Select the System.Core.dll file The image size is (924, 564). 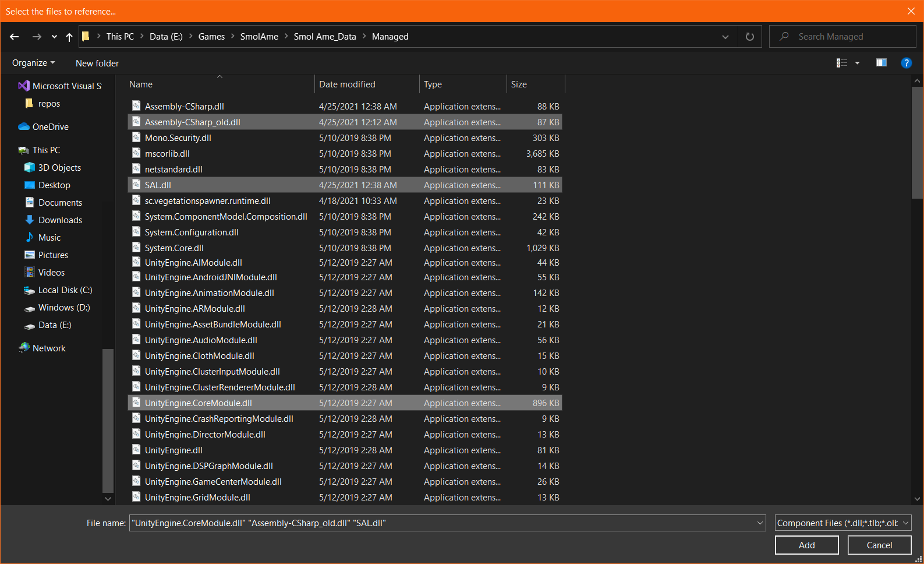pos(345,248)
